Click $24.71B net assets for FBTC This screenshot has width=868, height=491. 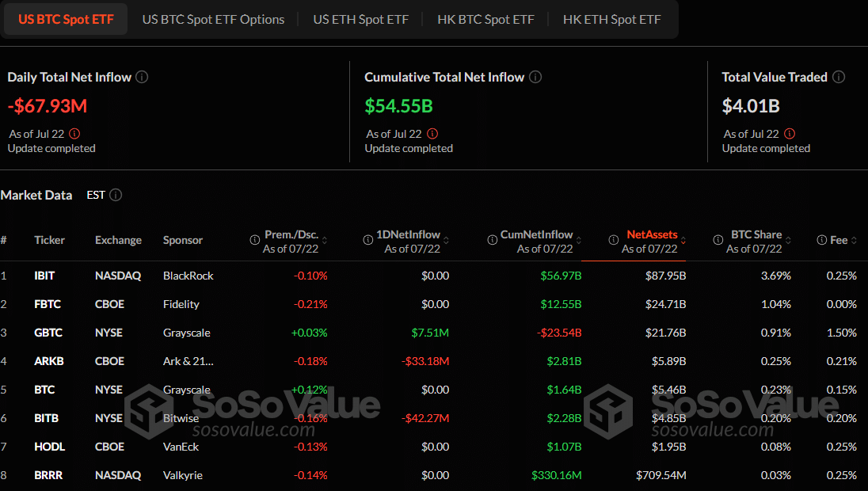tap(665, 304)
